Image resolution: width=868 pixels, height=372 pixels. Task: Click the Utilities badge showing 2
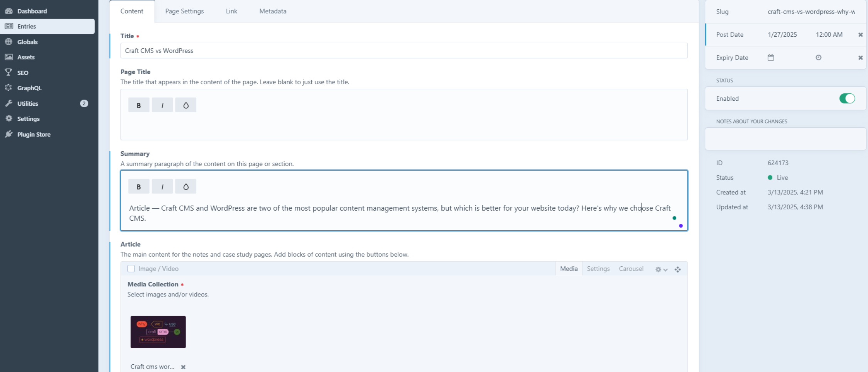point(84,103)
